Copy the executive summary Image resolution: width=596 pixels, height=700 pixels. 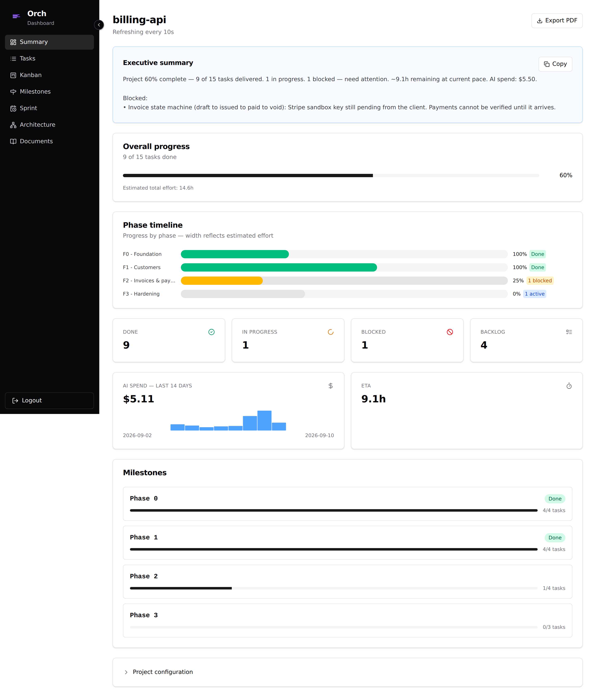pyautogui.click(x=555, y=64)
